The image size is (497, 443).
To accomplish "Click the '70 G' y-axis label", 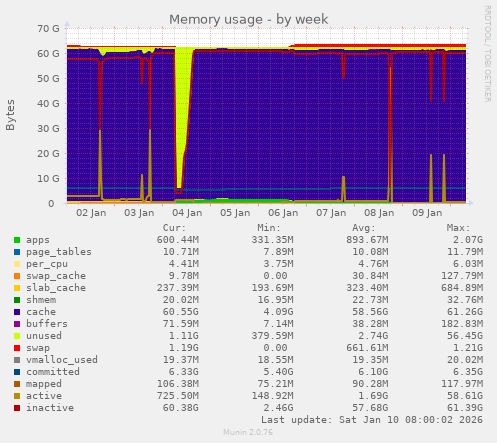I will click(48, 29).
